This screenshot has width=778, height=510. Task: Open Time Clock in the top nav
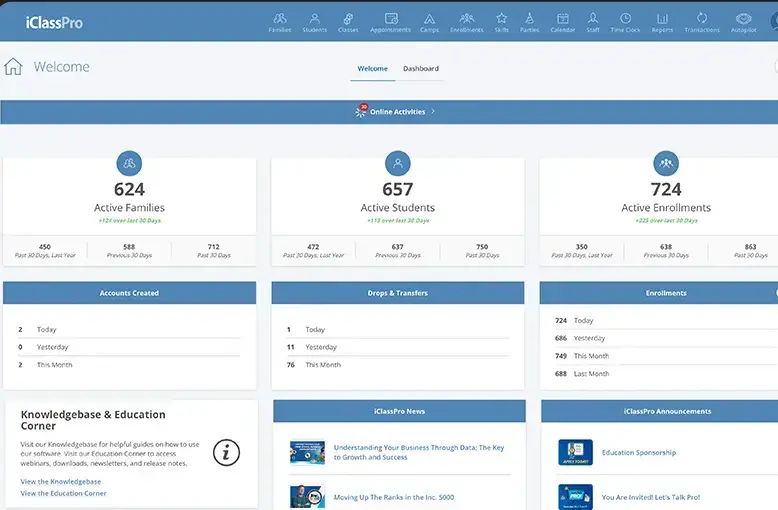point(625,23)
